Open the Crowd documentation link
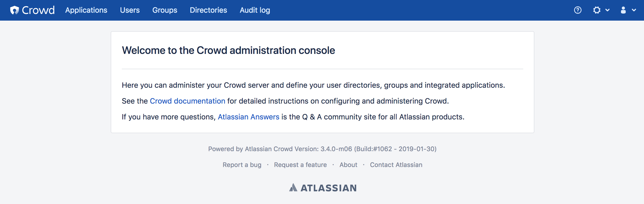 pos(187,101)
